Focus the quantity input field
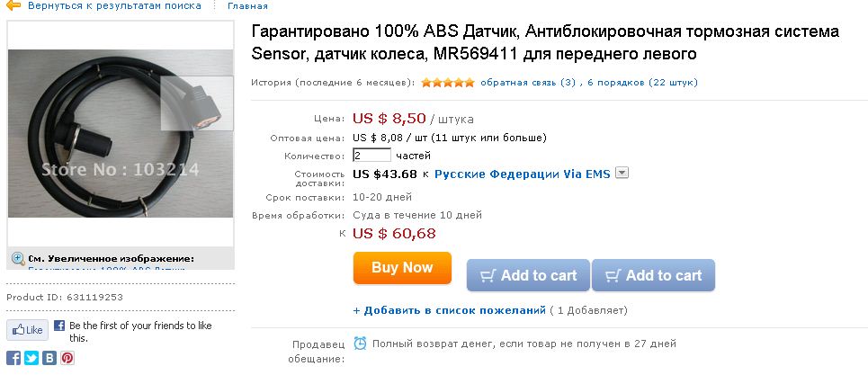868x375 pixels. pos(371,156)
